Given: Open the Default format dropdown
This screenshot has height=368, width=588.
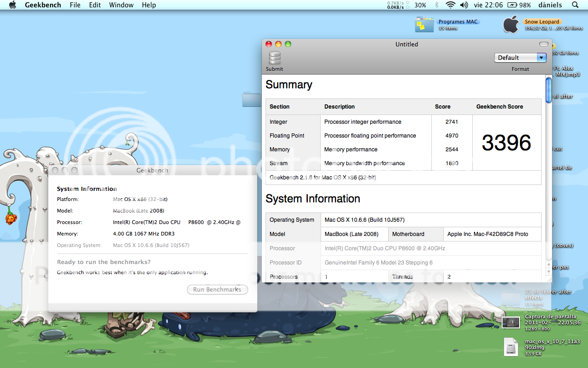Looking at the screenshot, I should coord(520,57).
